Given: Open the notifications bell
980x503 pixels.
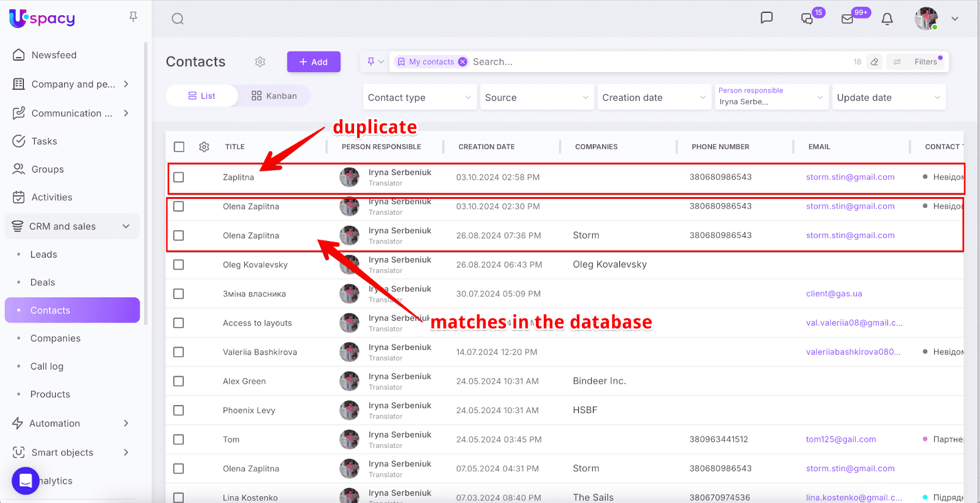Looking at the screenshot, I should 887,19.
